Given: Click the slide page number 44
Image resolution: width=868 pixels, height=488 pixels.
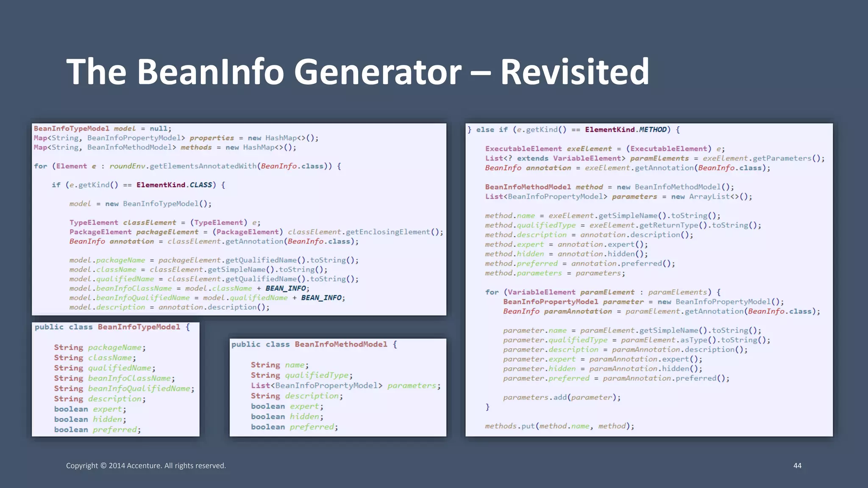Looking at the screenshot, I should tap(797, 466).
